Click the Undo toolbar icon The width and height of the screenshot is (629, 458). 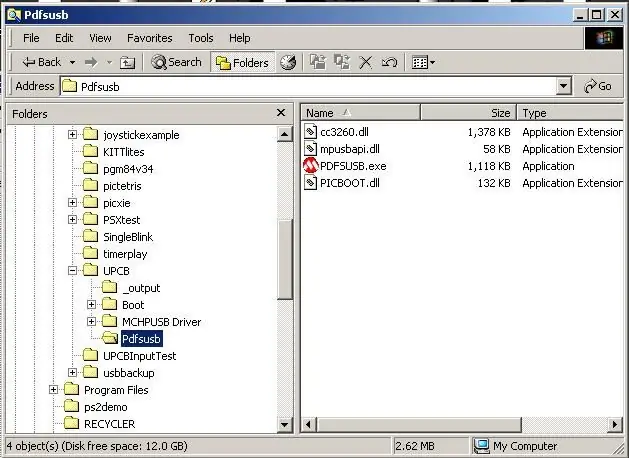point(389,62)
